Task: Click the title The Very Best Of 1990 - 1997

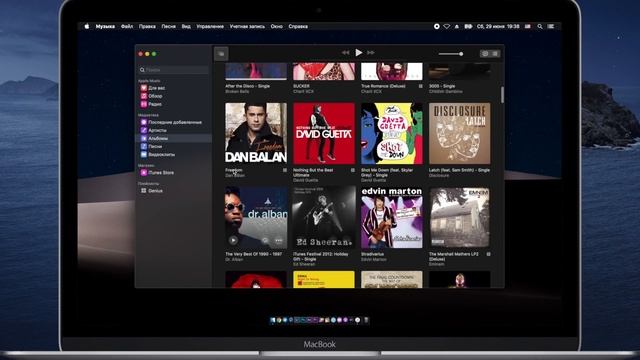Action: (253, 254)
